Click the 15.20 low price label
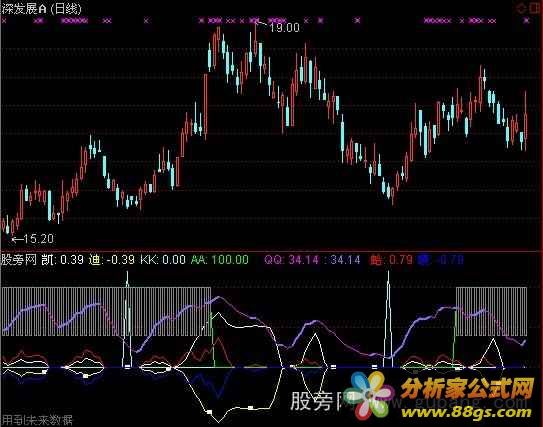This screenshot has width=543, height=427. (39, 239)
